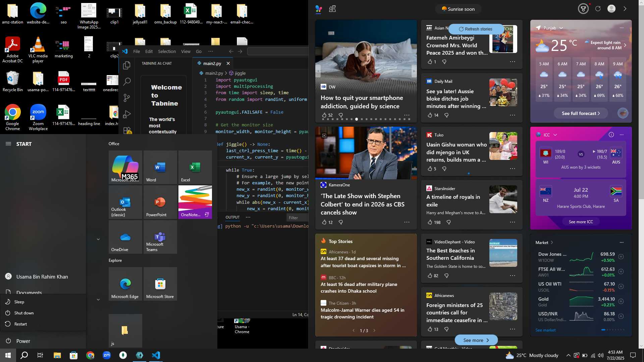
Task: Open Extensions icon in VS Code activity bar
Action: click(x=127, y=130)
